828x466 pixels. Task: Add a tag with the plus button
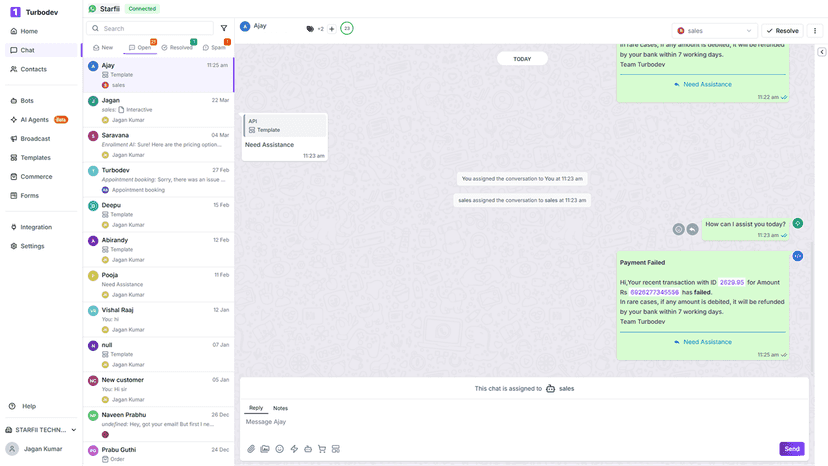point(332,29)
